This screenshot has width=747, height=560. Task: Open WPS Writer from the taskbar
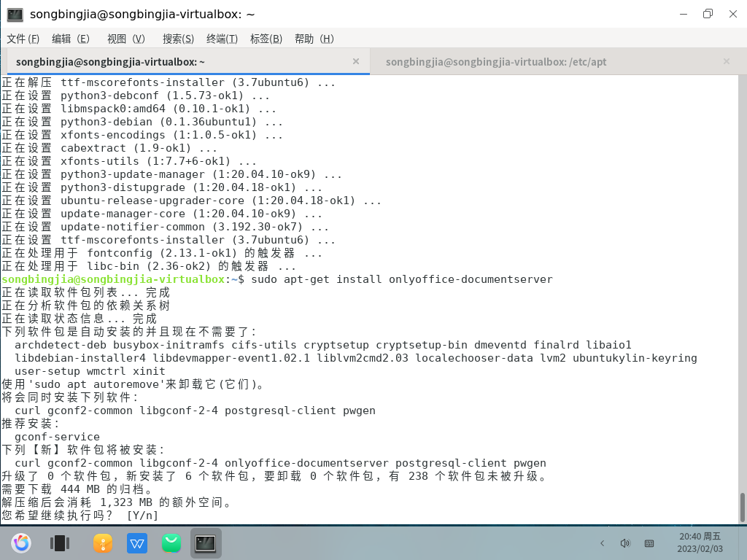coord(137,542)
